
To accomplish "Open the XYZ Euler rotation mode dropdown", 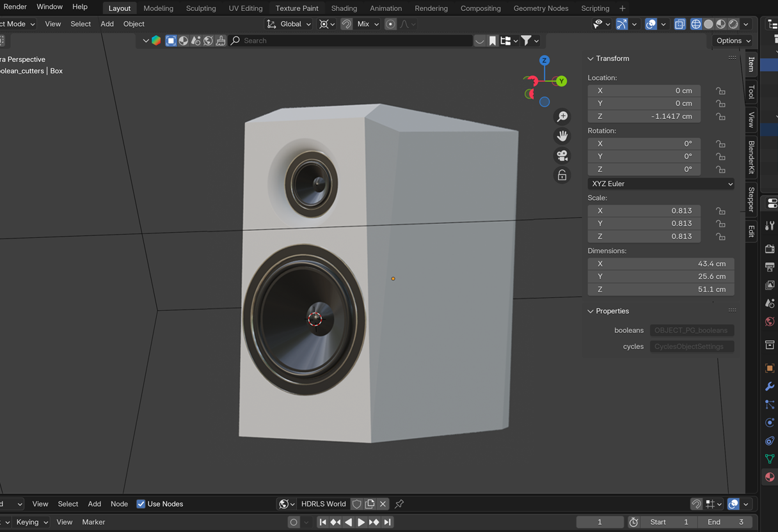I will point(661,184).
